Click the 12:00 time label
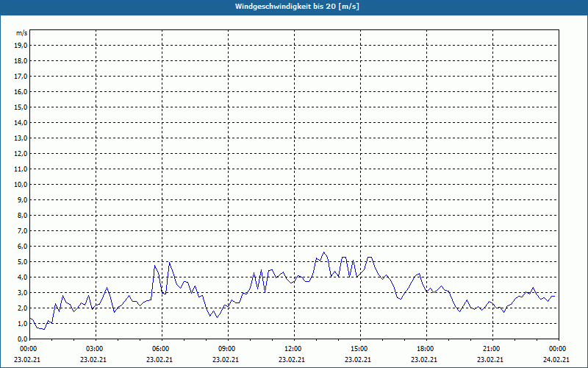Screen dimensions: 588x368 tap(293, 349)
